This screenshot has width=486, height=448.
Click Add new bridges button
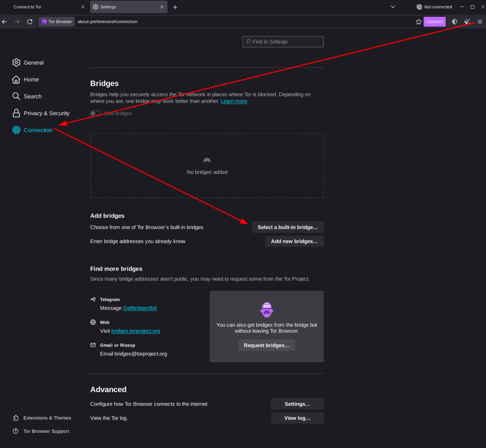coord(294,241)
